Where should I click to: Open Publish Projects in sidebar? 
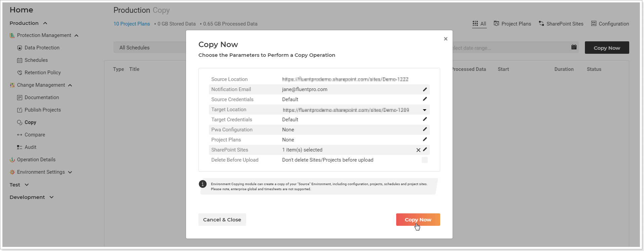pyautogui.click(x=43, y=110)
